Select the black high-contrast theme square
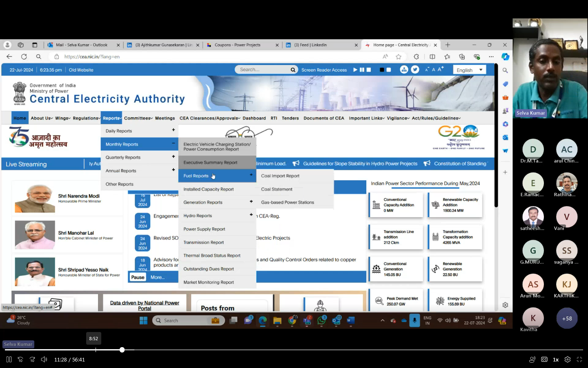Screen dimensions: 588x368 pyautogui.click(x=382, y=70)
